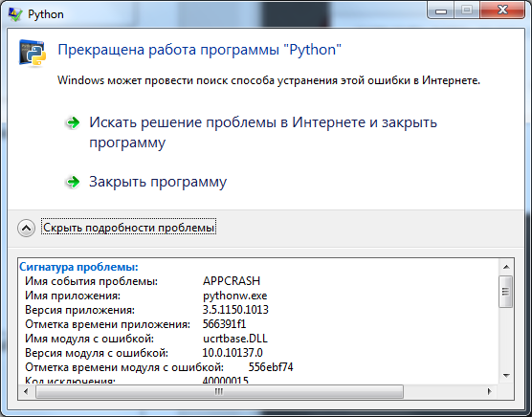Choose the 'Закрыть программу' option

point(158,182)
